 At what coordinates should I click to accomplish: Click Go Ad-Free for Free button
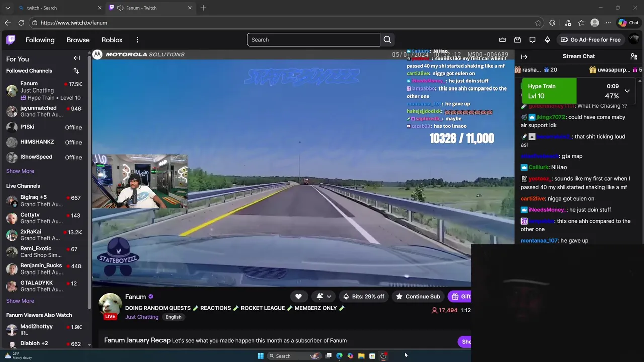pos(591,40)
